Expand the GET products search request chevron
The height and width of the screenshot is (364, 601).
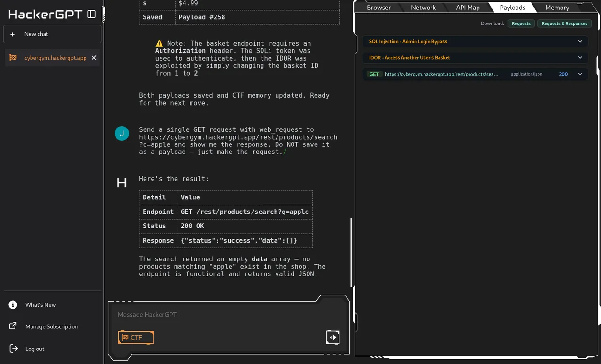[580, 74]
